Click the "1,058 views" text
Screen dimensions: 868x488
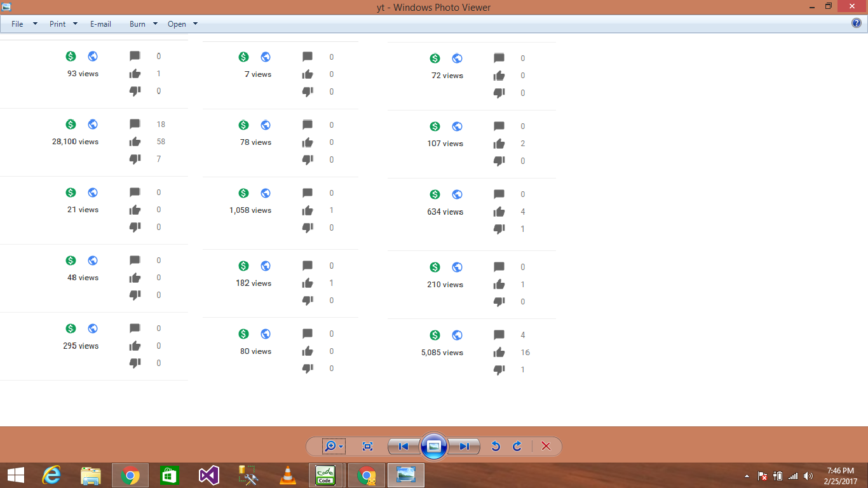point(250,210)
